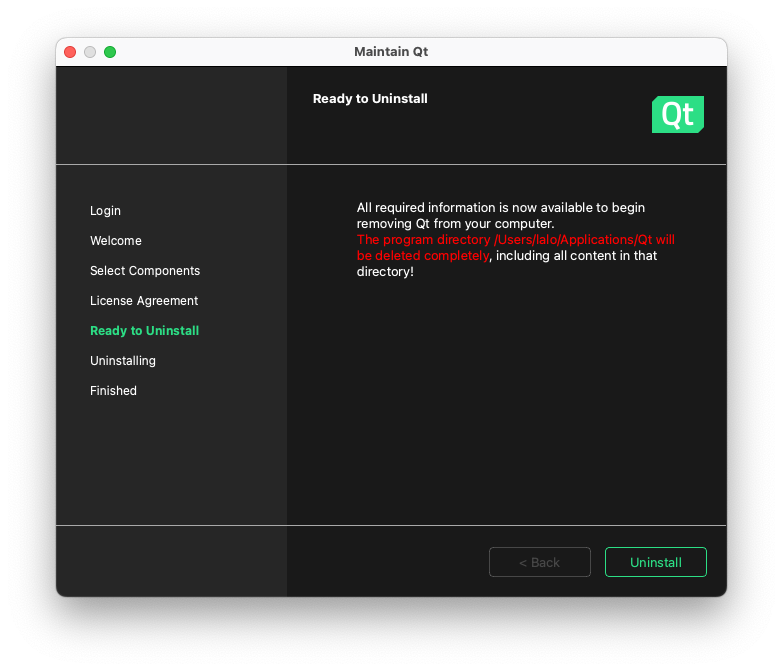Screen dimensions: 783x671
Task: Click the 'All required information' sentence
Action: point(500,208)
